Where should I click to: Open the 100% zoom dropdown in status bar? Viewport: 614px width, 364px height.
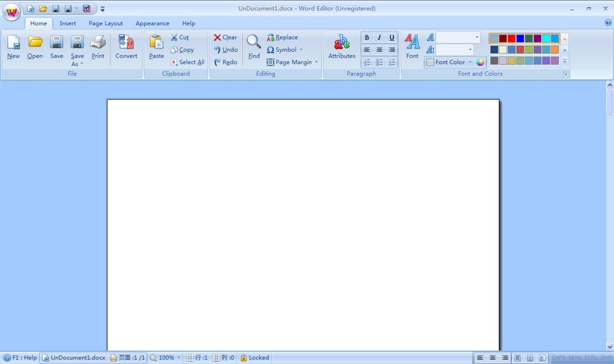coord(179,358)
